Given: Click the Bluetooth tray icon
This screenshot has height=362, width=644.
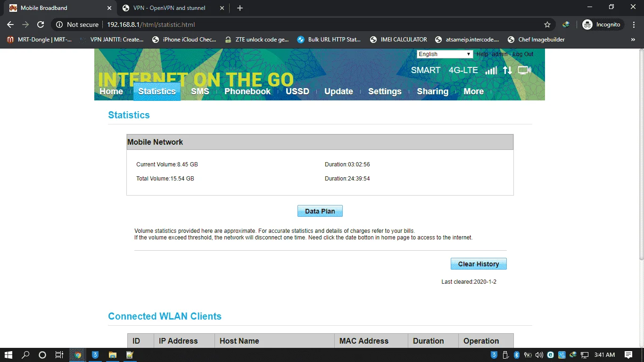Looking at the screenshot, I should (516, 355).
